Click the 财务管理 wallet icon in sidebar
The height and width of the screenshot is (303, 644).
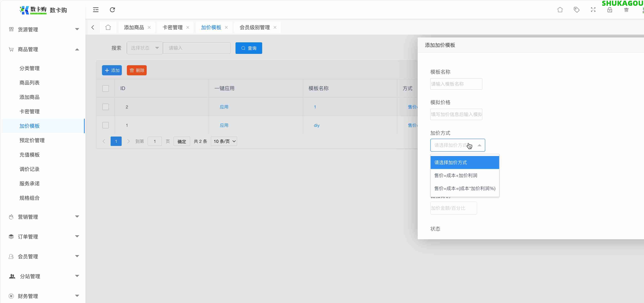(11, 296)
